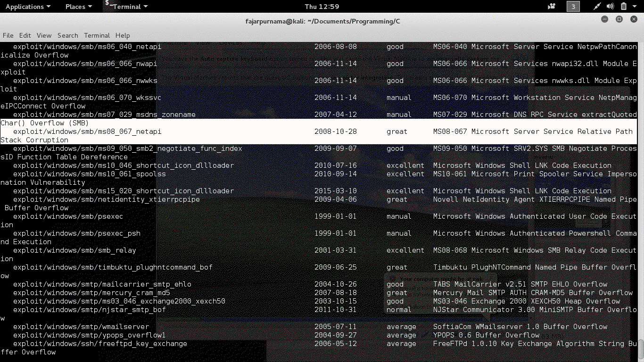Image resolution: width=644 pixels, height=362 pixels.
Task: Open the Terminal menu in menu bar
Action: click(97, 35)
